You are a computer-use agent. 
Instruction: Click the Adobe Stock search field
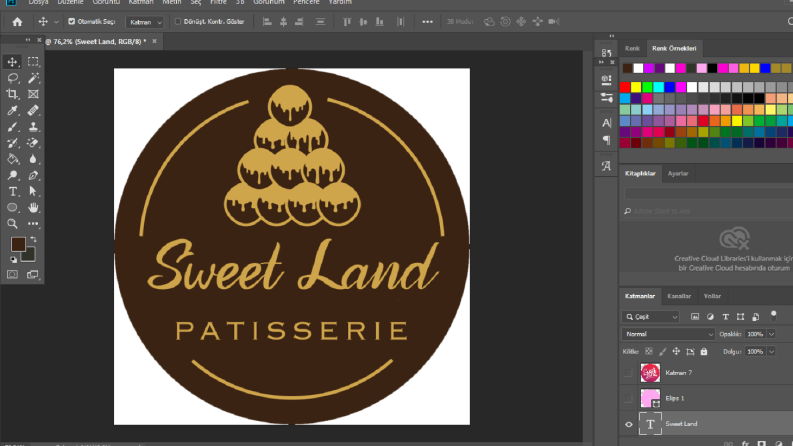[x=708, y=211]
